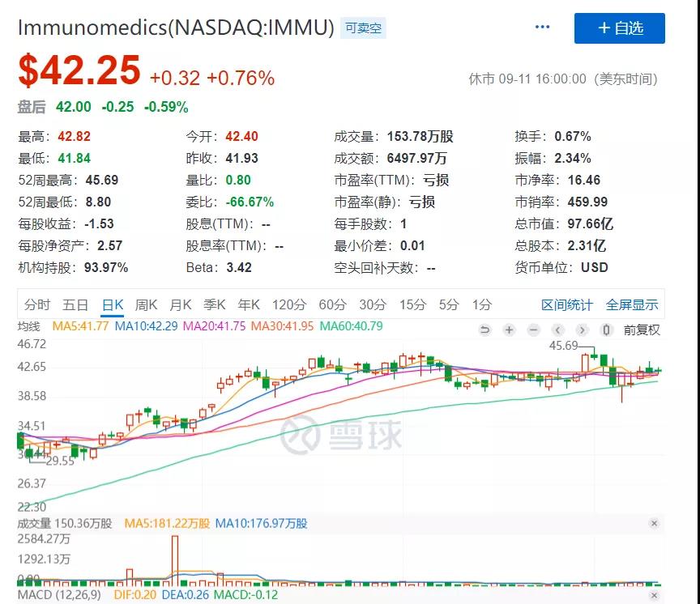Click the MA30:41.95 indicator label
The image size is (700, 604).
282,326
